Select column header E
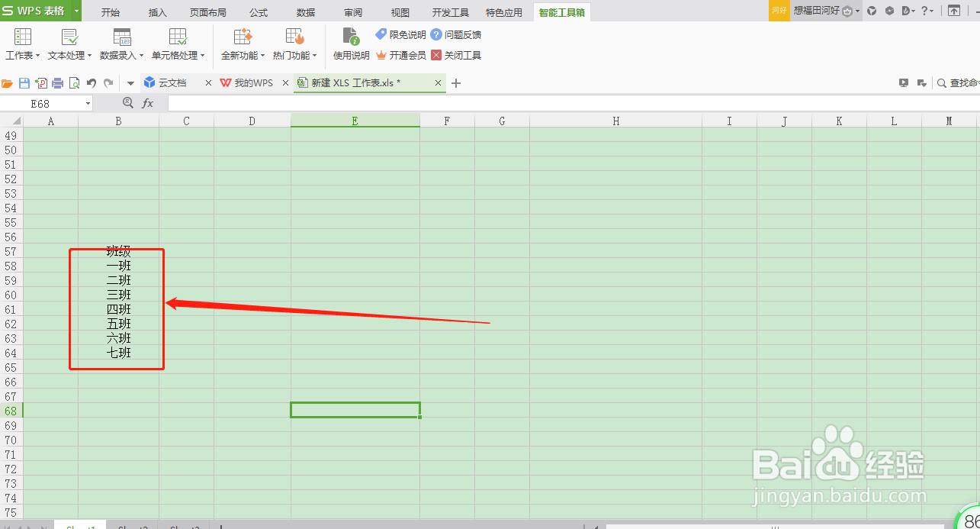Viewport: 980px width, 529px height. click(355, 121)
